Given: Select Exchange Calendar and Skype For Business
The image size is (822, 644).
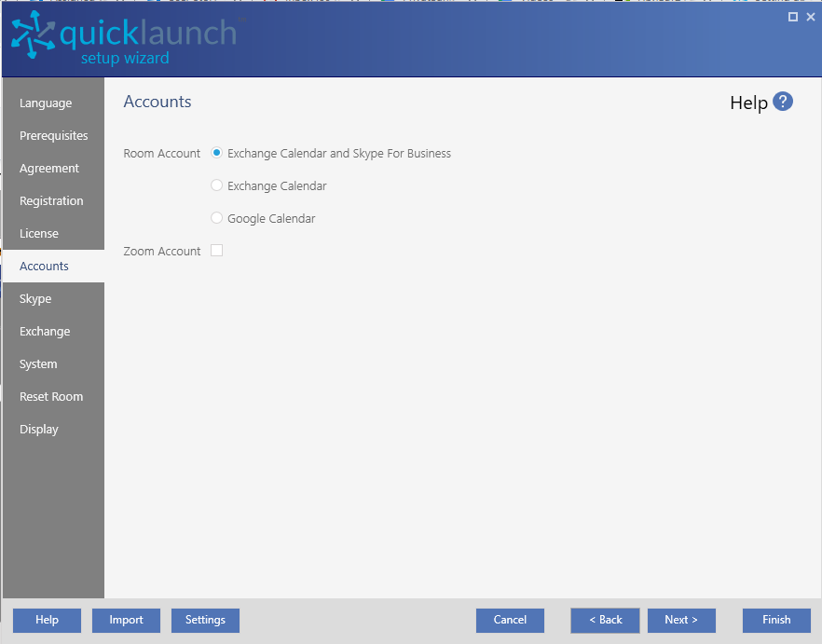Looking at the screenshot, I should point(216,153).
